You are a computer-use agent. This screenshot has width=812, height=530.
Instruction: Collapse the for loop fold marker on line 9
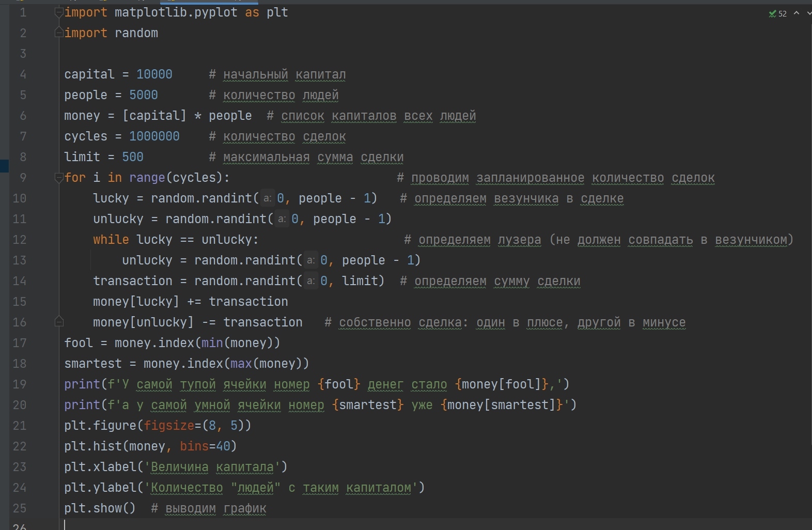coord(59,178)
